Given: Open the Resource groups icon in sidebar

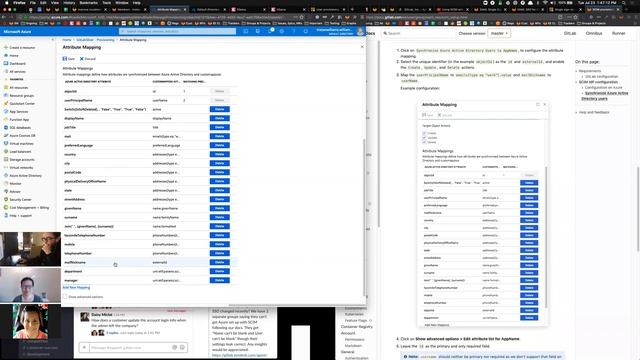Looking at the screenshot, I should click(6, 96).
